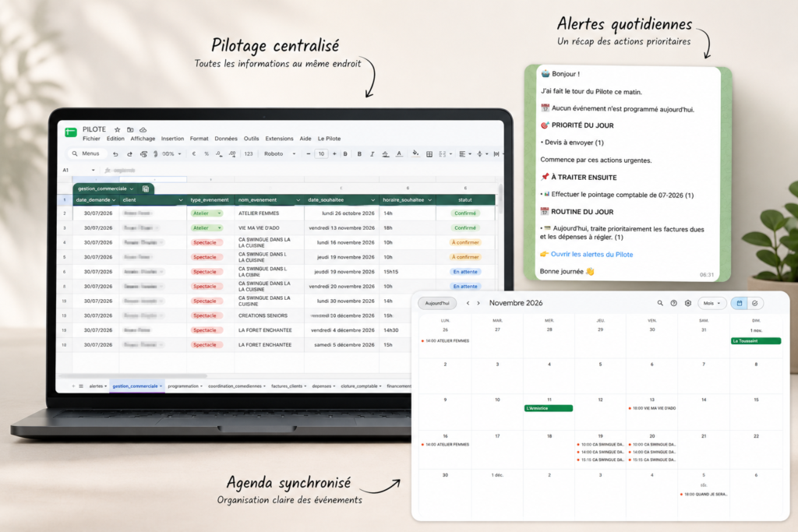Switch to the programmation sheet tab

pyautogui.click(x=185, y=386)
